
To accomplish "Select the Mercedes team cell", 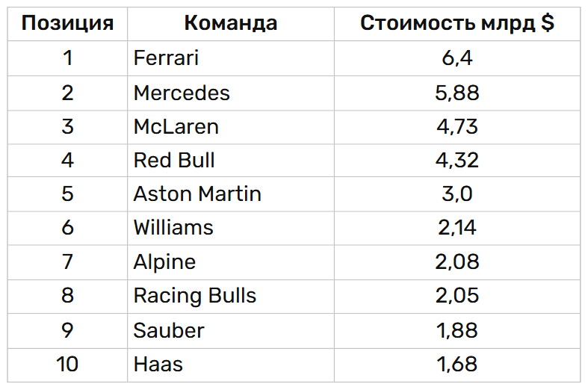I will click(x=182, y=93).
